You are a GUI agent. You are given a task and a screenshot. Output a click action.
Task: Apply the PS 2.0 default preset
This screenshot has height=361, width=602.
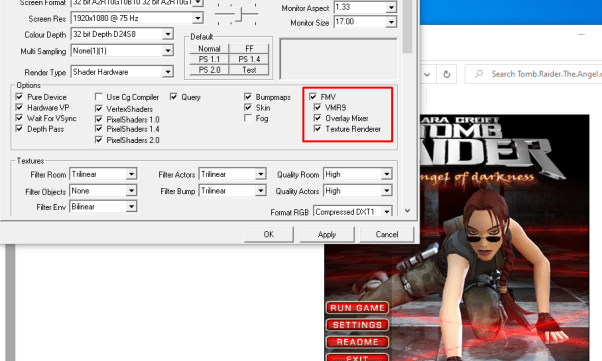[209, 70]
